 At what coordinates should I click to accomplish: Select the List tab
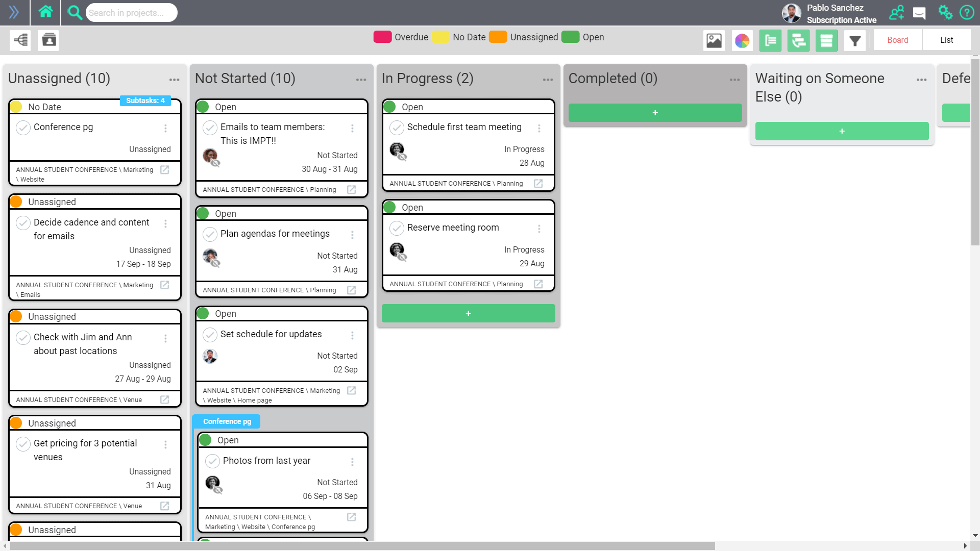946,40
